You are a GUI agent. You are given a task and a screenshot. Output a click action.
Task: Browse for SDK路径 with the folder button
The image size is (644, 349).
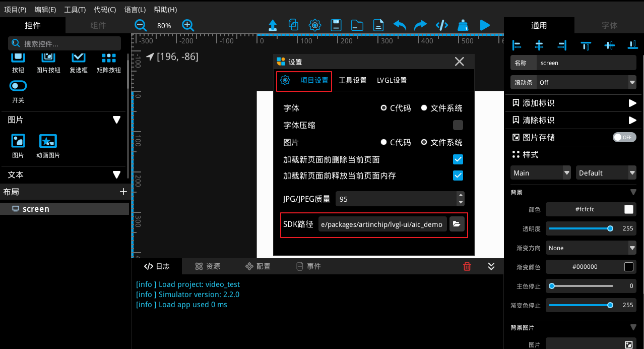pos(456,224)
